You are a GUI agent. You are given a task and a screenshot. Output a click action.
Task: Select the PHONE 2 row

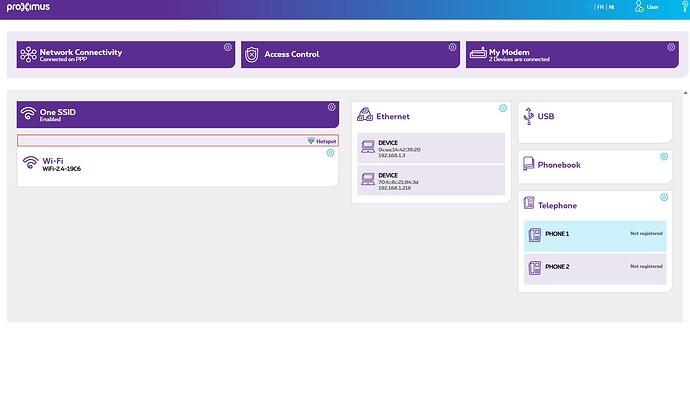tap(595, 269)
